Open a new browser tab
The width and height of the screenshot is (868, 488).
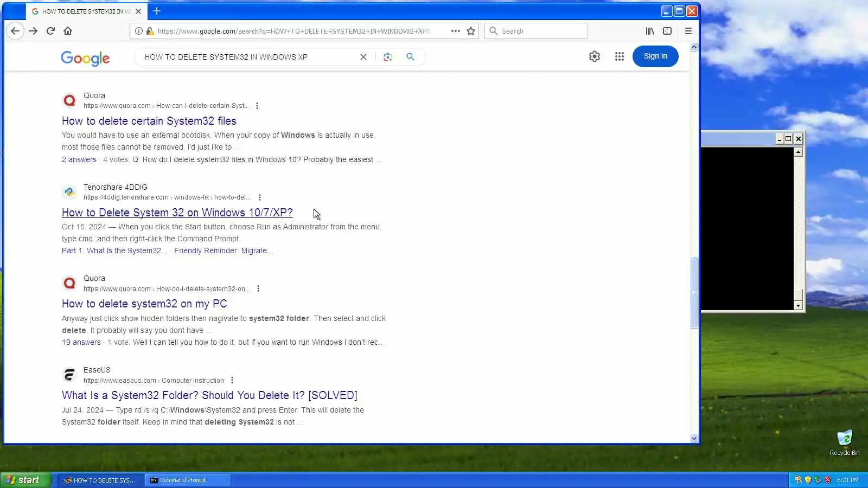pos(157,11)
